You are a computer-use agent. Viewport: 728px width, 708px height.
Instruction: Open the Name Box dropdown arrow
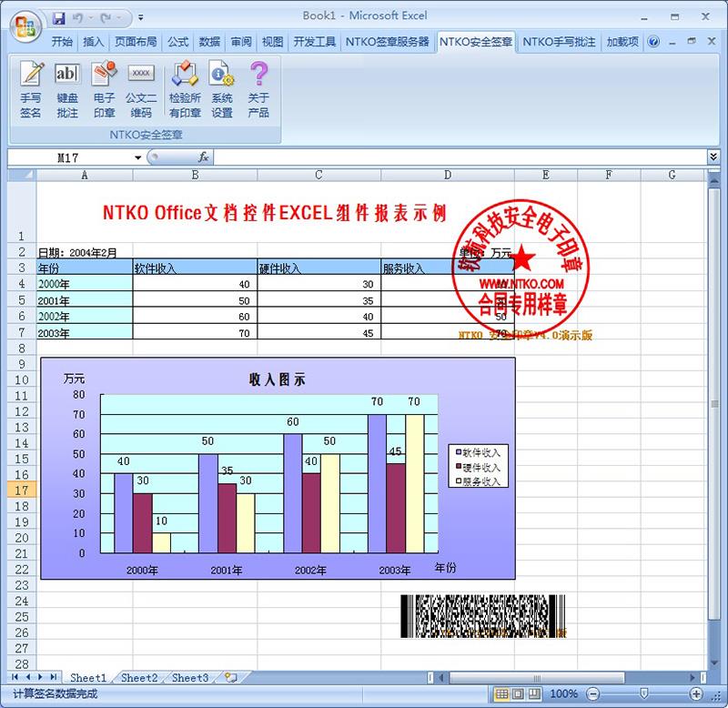coord(138,157)
